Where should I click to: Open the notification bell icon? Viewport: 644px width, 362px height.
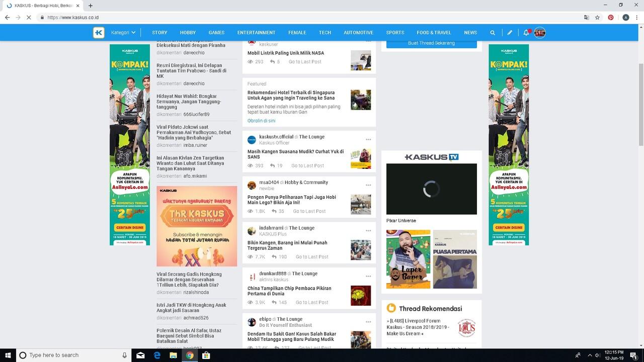[527, 33]
